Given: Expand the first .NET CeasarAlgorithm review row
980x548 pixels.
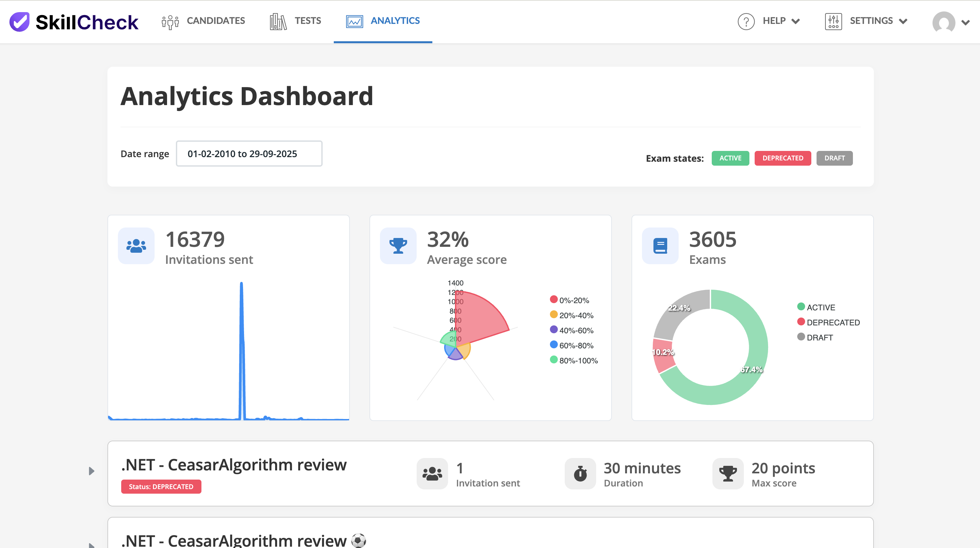Looking at the screenshot, I should [91, 471].
